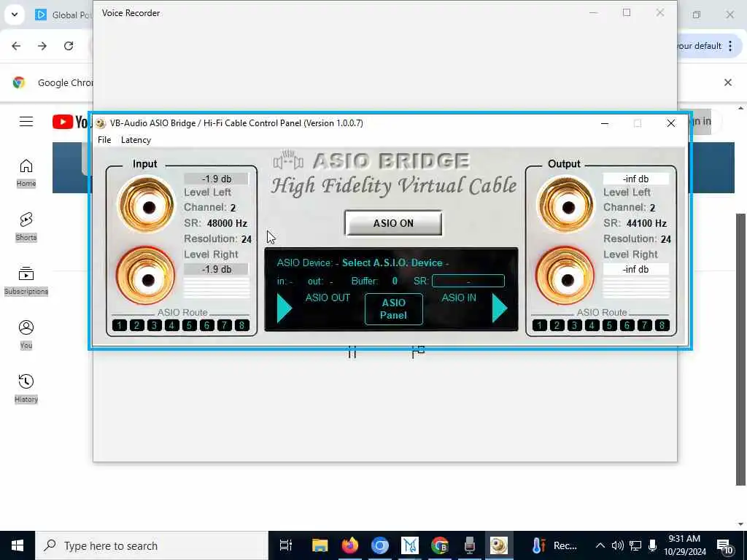Click the ASIO OUT play arrow
The image size is (747, 560).
click(285, 308)
